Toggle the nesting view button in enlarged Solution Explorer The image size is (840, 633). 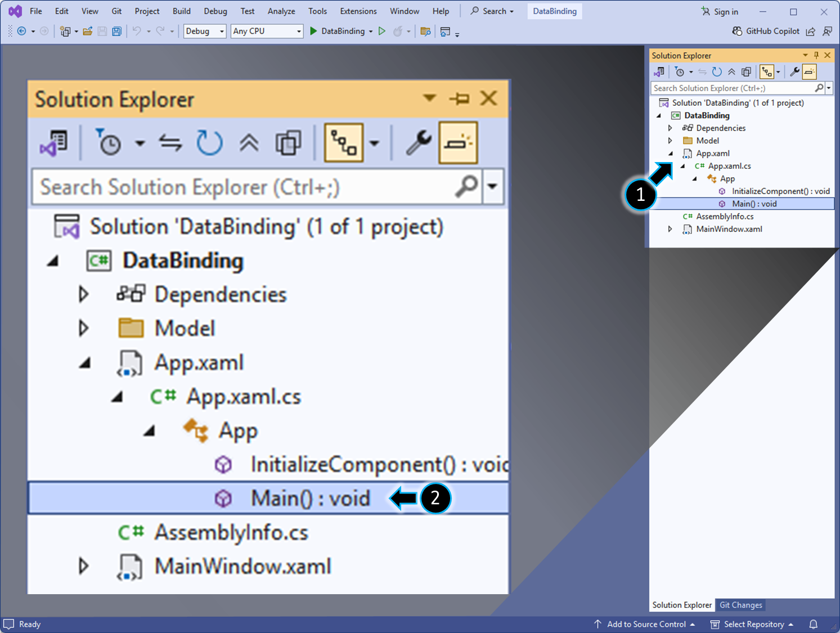(x=344, y=142)
